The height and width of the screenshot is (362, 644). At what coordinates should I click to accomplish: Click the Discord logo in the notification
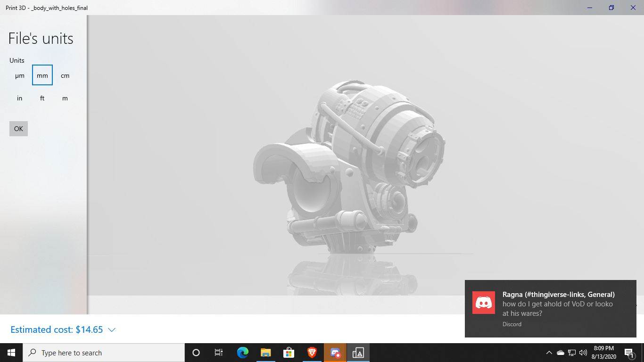pos(484,303)
